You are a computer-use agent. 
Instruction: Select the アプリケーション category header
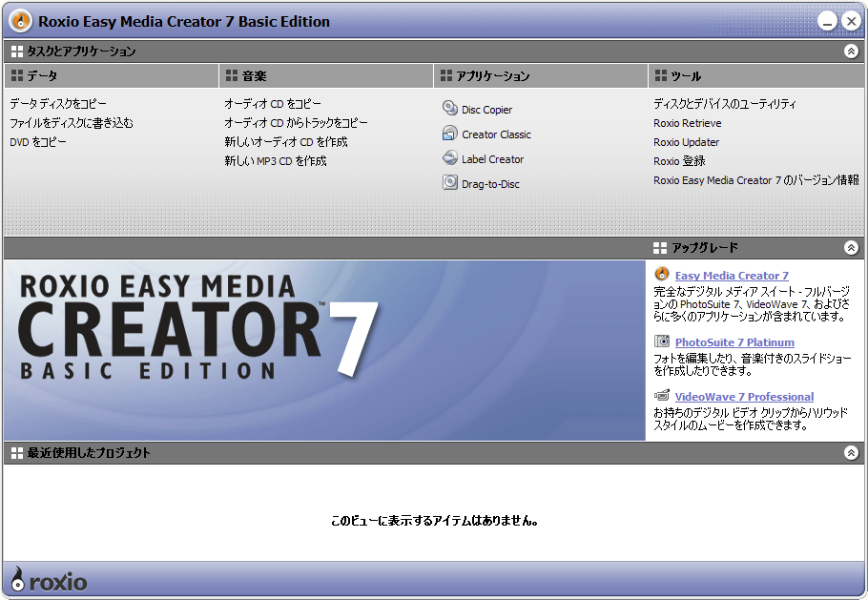point(540,75)
